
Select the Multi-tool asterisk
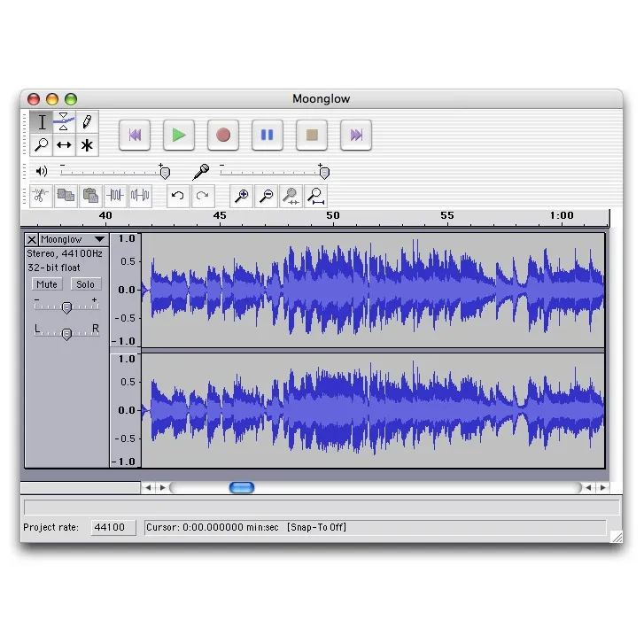click(87, 145)
